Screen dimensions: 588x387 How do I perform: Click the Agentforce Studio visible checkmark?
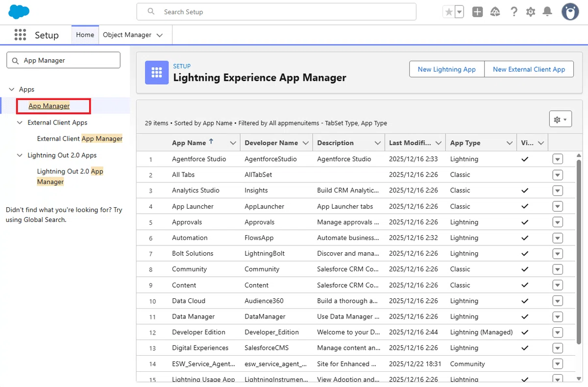click(525, 159)
